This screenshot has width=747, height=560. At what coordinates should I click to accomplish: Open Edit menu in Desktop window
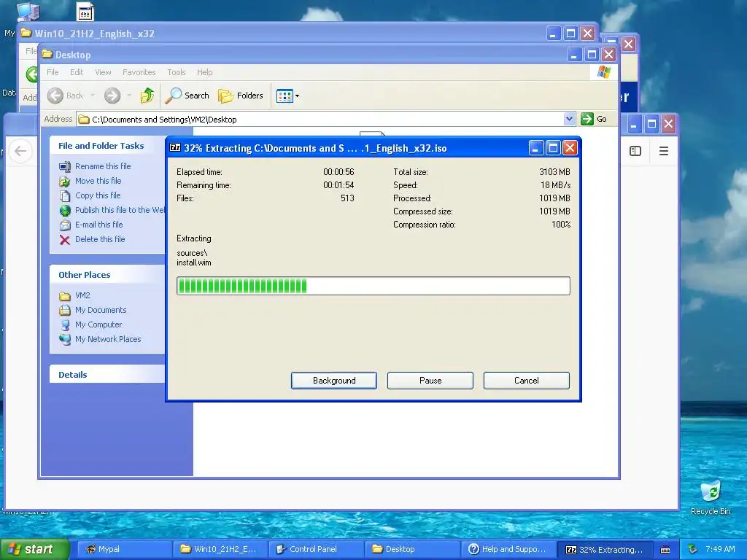77,72
